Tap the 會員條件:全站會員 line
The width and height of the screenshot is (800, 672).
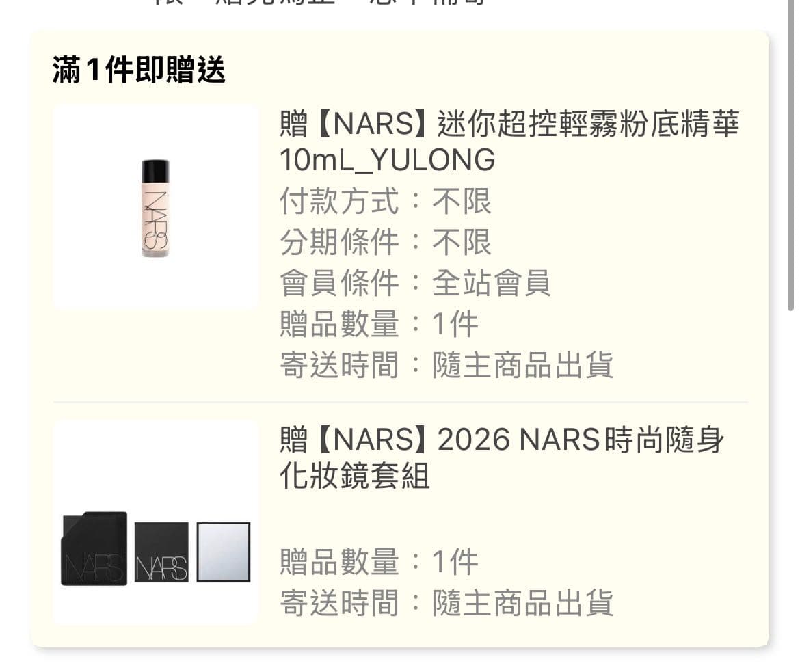click(x=415, y=283)
